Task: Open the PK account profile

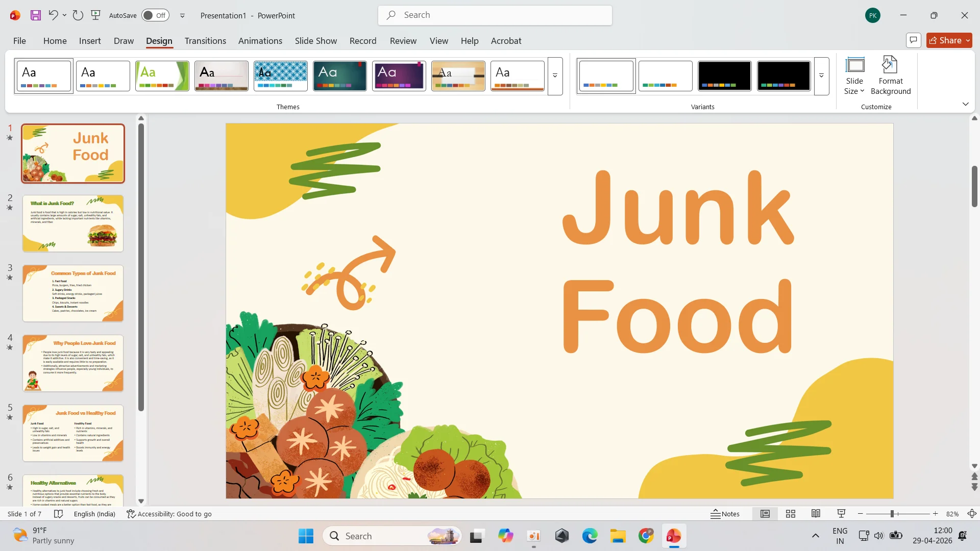Action: tap(873, 15)
